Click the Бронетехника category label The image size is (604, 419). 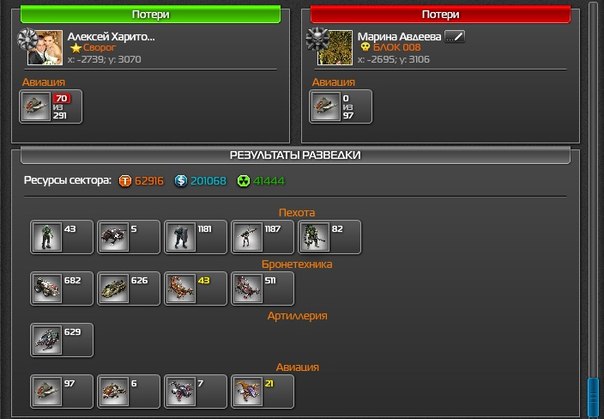click(297, 264)
